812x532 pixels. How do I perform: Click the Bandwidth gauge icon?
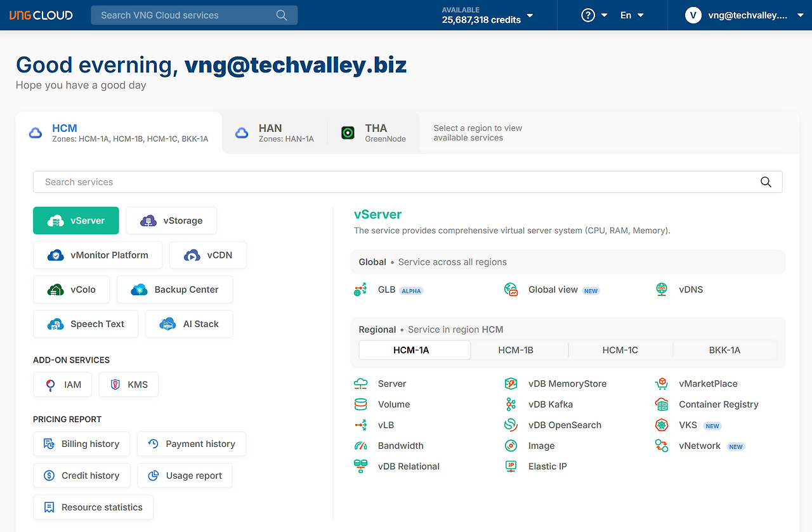(360, 446)
